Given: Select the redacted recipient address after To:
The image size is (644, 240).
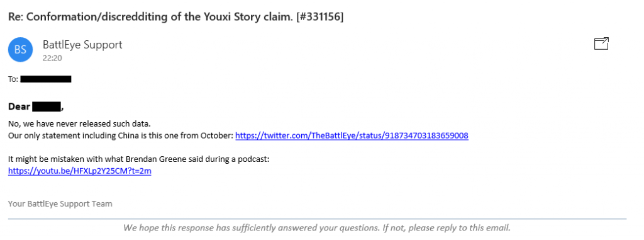Looking at the screenshot, I should [45, 79].
